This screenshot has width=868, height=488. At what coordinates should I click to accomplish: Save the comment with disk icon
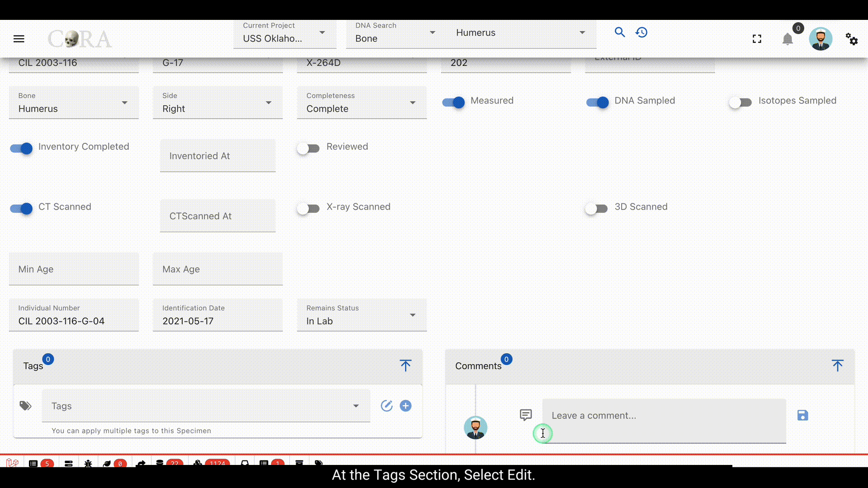coord(802,415)
